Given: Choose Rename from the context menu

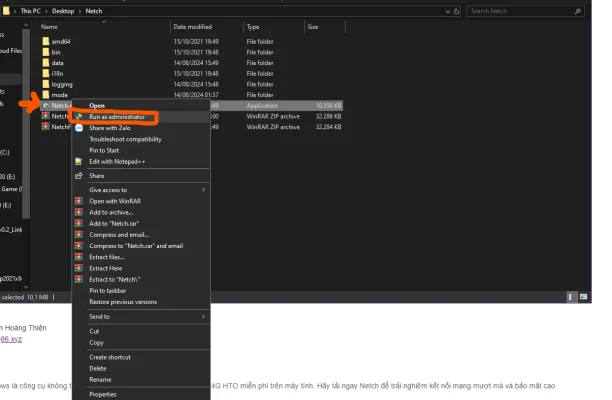Looking at the screenshot, I should click(100, 380).
